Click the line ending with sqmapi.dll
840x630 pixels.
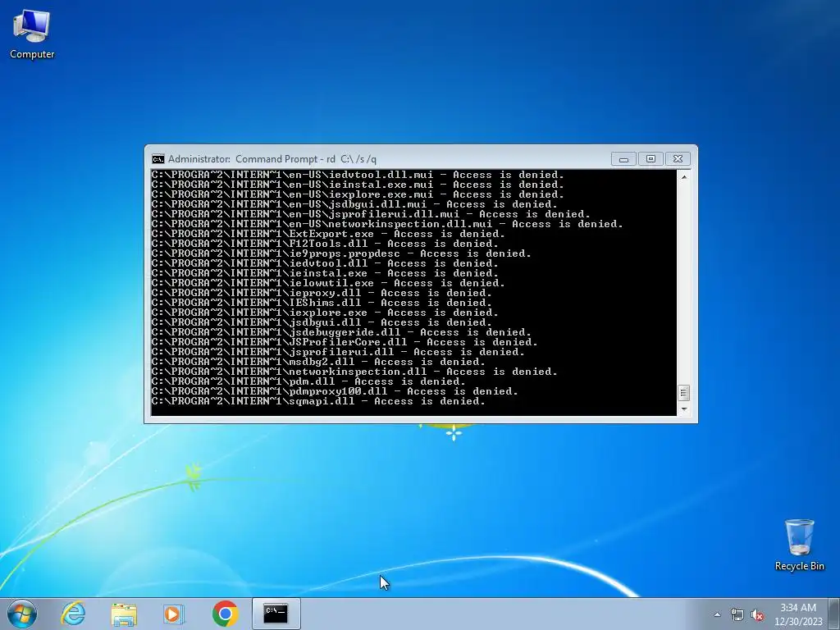click(318, 401)
